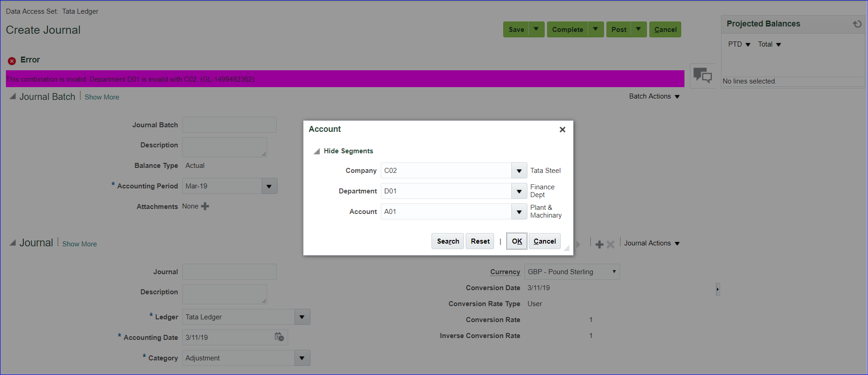Image resolution: width=868 pixels, height=375 pixels.
Task: Open the Accounting Date calendar picker
Action: pos(279,337)
